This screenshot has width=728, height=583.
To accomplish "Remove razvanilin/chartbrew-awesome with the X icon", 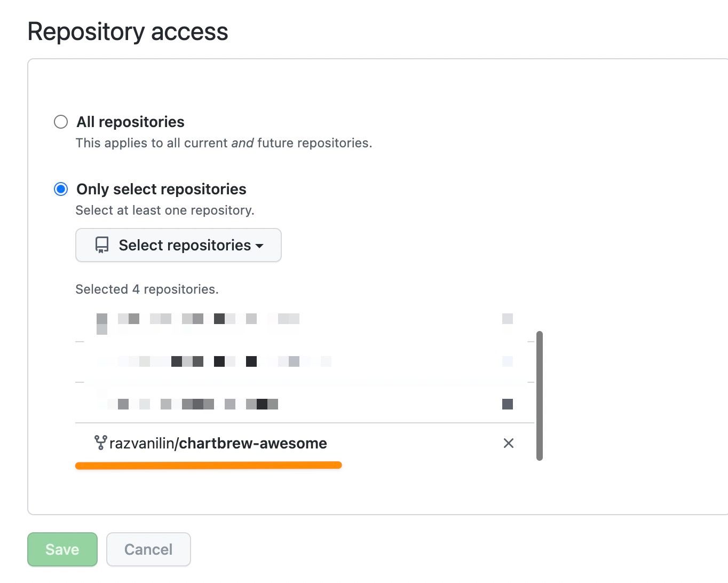I will [508, 443].
